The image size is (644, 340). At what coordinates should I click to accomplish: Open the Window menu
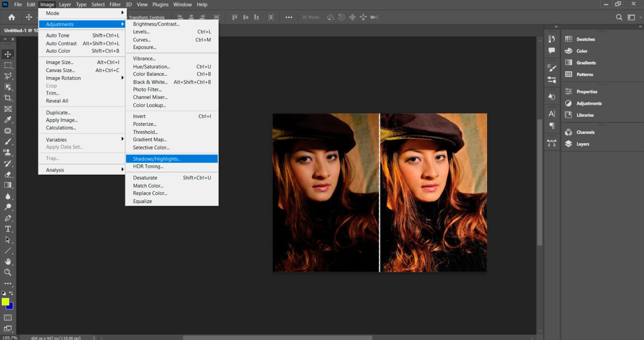[x=182, y=4]
